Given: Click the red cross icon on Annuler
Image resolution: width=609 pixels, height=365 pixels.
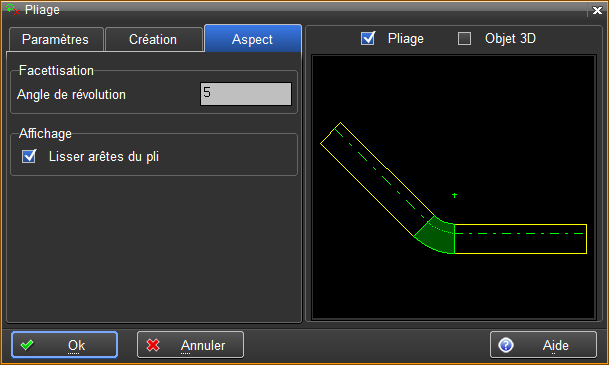Looking at the screenshot, I should [153, 345].
